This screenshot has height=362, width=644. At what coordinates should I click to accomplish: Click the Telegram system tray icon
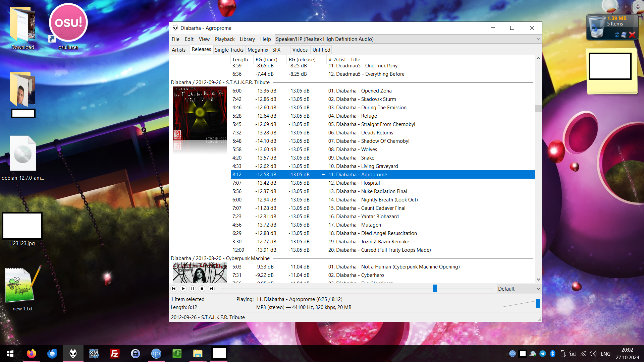[x=543, y=354]
